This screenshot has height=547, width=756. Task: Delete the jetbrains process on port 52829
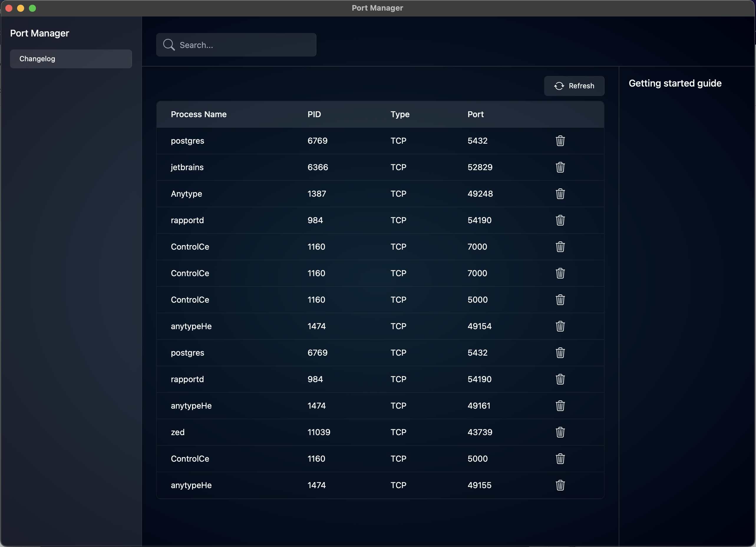[x=560, y=167]
